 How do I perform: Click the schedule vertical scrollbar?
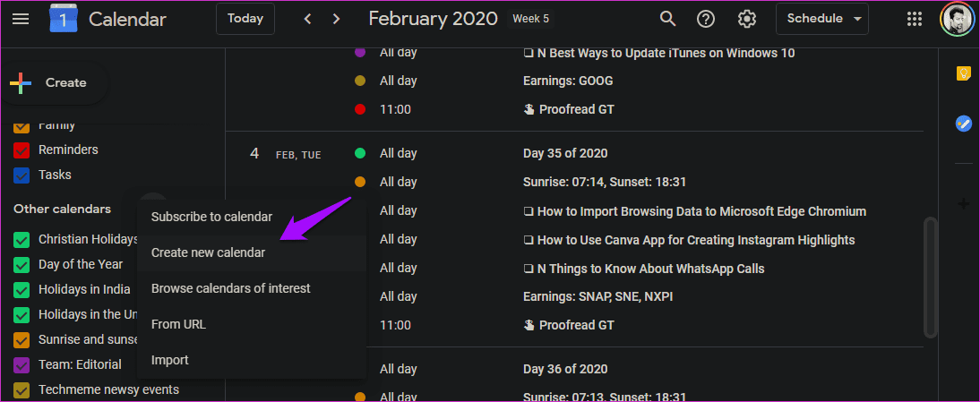[931, 278]
